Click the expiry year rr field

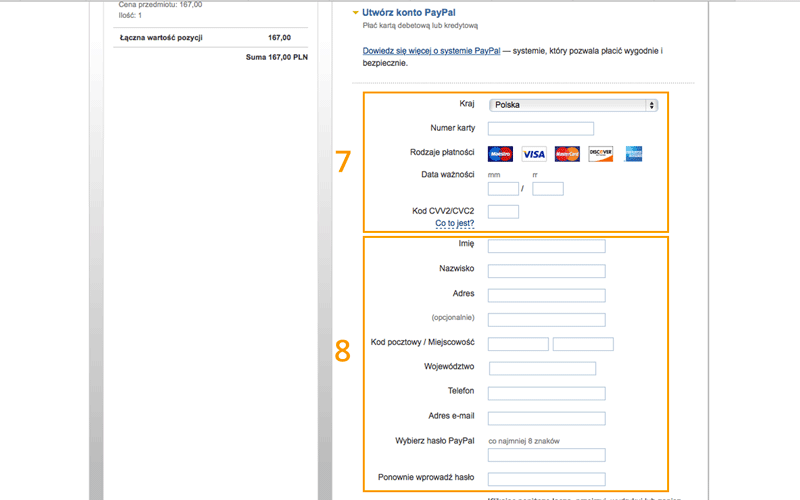(x=548, y=189)
